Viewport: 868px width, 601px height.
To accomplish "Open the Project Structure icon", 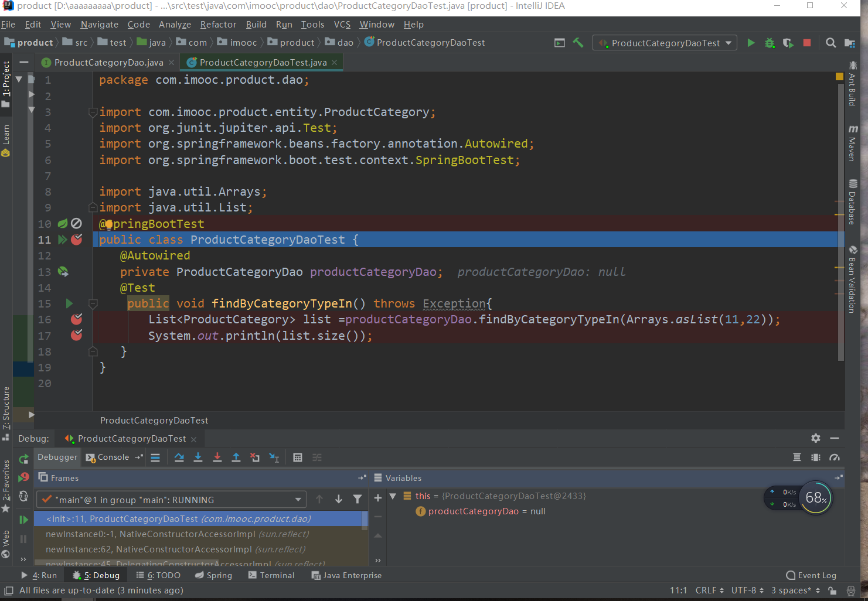I will tap(849, 43).
